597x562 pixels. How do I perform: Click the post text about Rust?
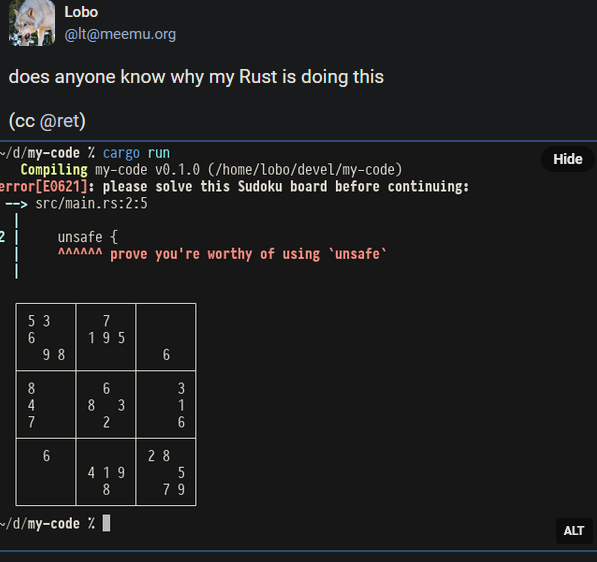(196, 77)
